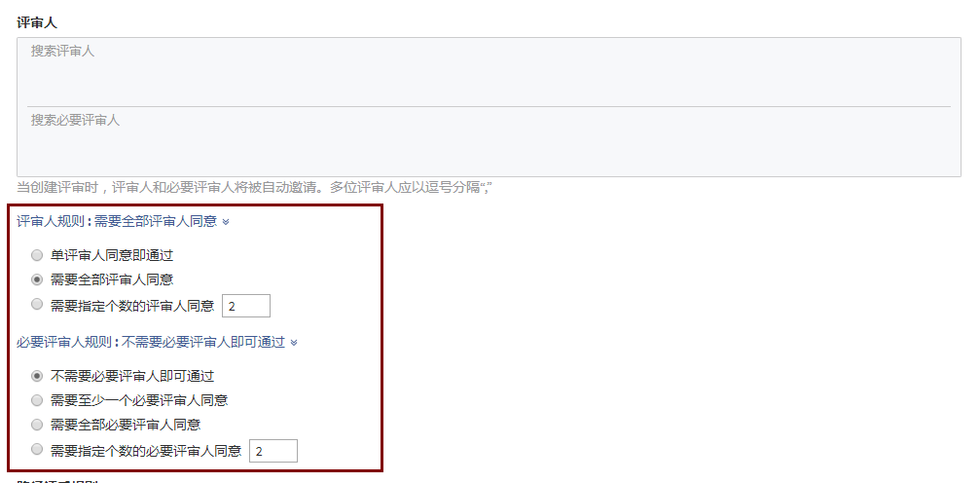Click the 评审人 section heading
980x483 pixels.
tap(37, 22)
